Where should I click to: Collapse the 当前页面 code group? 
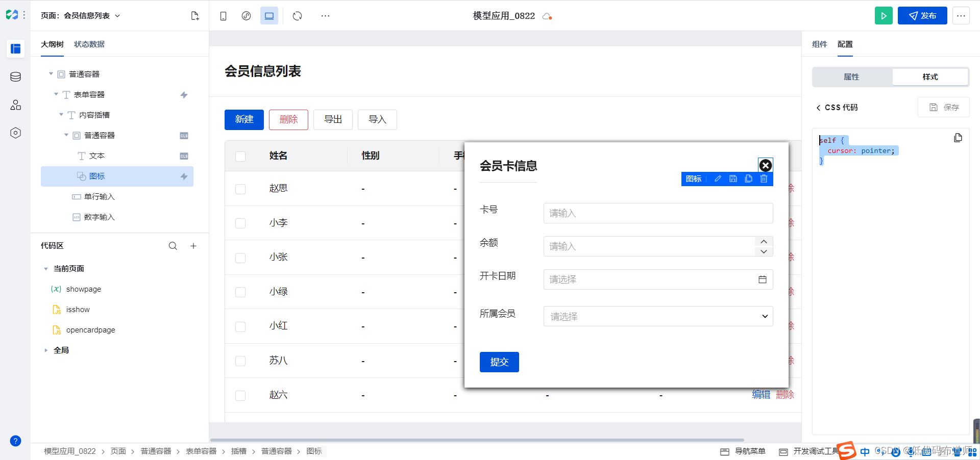click(x=46, y=269)
